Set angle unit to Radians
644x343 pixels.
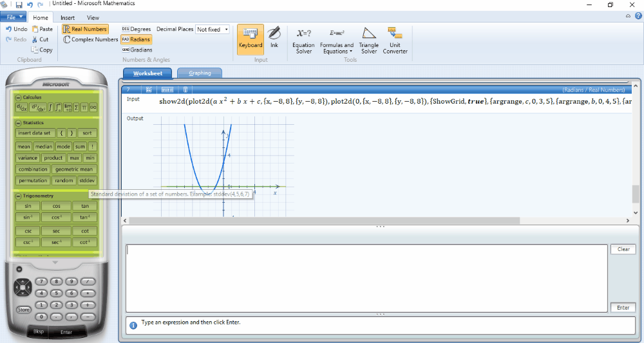pos(136,39)
